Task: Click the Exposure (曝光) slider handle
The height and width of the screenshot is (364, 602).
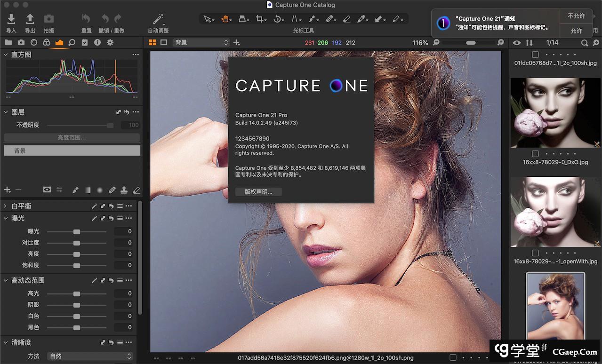Action: pyautogui.click(x=77, y=232)
